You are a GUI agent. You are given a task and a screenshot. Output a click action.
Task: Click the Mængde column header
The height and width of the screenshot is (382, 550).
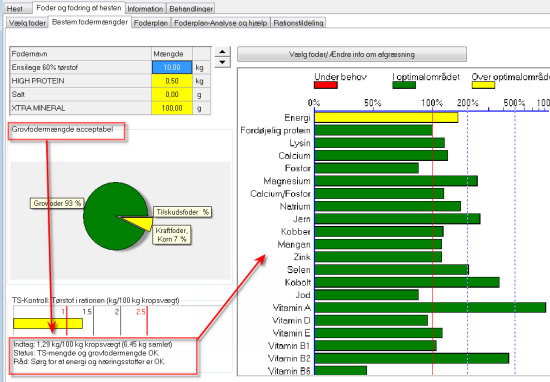(x=172, y=54)
